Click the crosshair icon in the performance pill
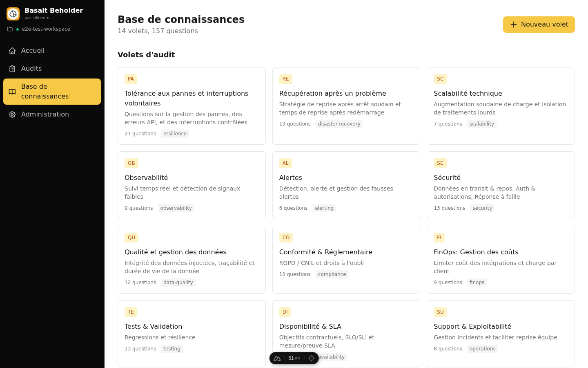 point(312,358)
